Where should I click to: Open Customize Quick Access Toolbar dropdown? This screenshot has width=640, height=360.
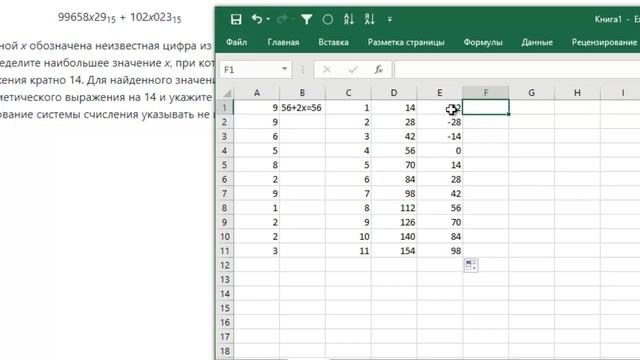(x=390, y=19)
